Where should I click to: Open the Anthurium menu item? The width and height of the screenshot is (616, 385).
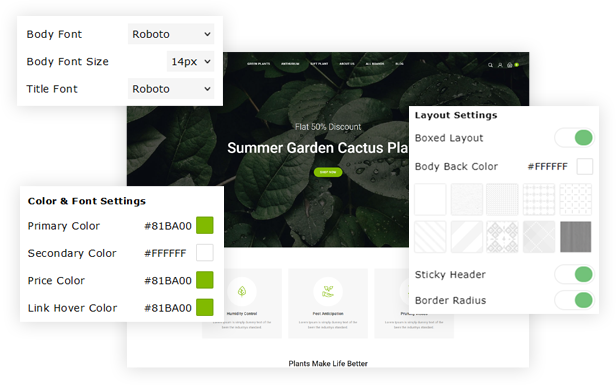[290, 64]
